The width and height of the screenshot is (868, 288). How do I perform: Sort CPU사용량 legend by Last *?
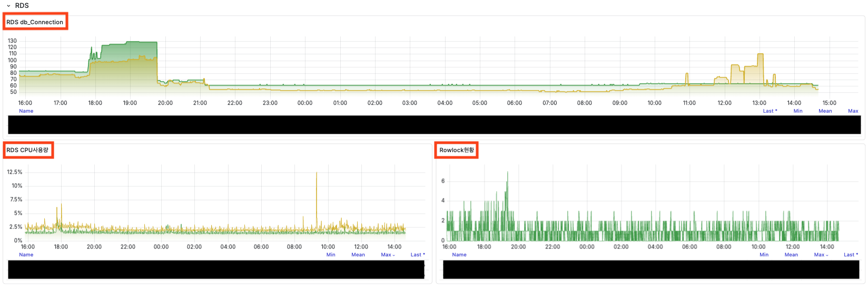[x=418, y=255]
